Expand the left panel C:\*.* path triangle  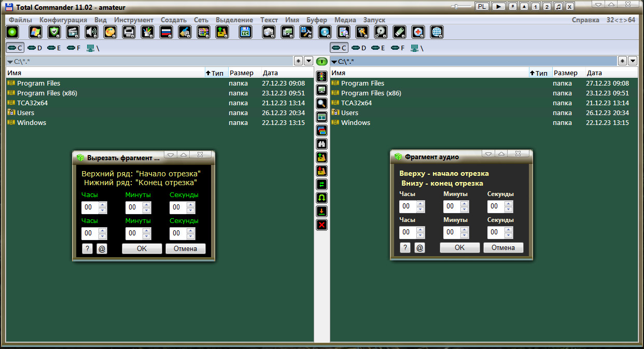10,62
